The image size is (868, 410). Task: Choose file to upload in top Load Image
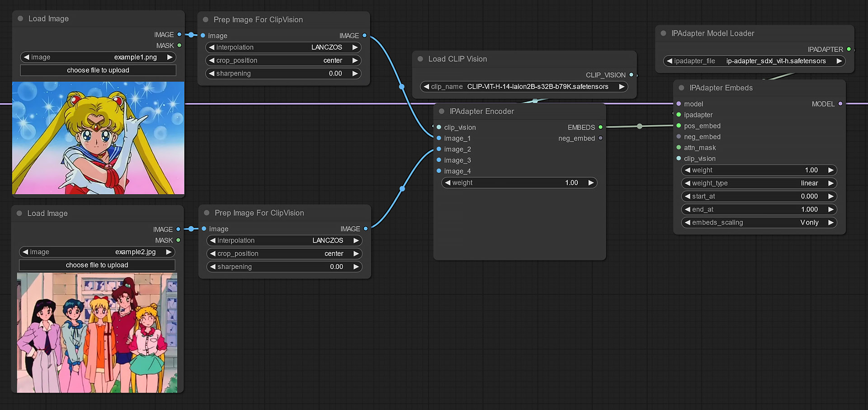98,70
